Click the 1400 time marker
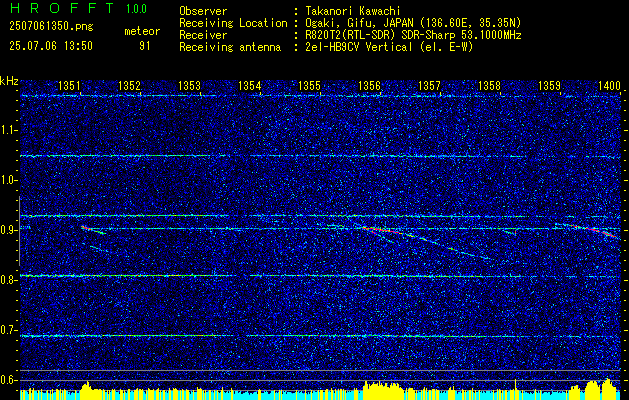This screenshot has height=400, width=629. pyautogui.click(x=609, y=85)
